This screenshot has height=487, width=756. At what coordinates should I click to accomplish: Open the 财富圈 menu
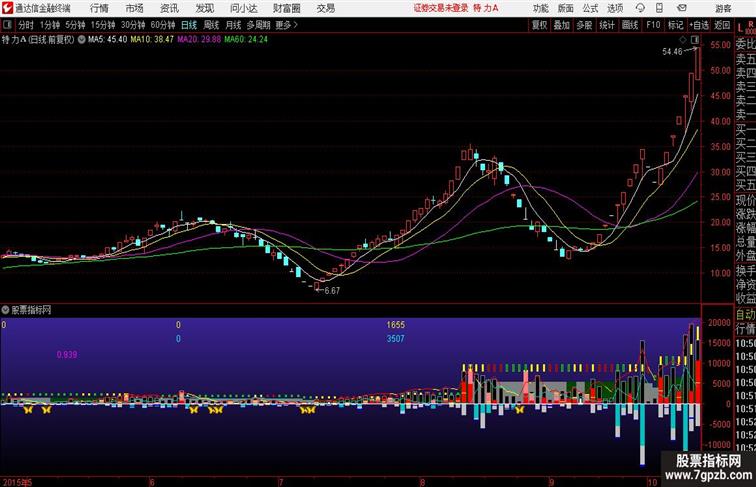[286, 8]
